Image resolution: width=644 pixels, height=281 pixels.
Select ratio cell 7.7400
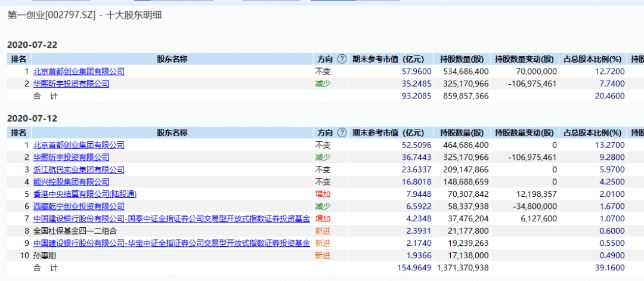click(x=612, y=84)
